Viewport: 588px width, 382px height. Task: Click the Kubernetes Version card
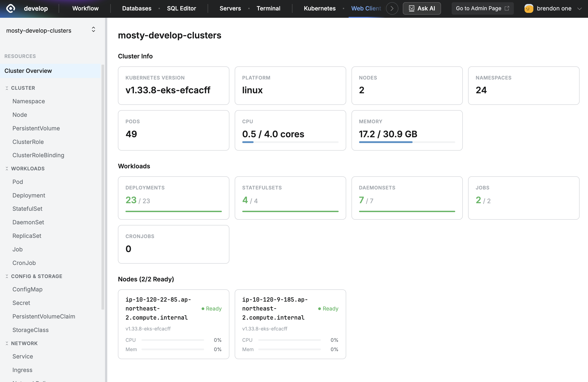pyautogui.click(x=173, y=86)
